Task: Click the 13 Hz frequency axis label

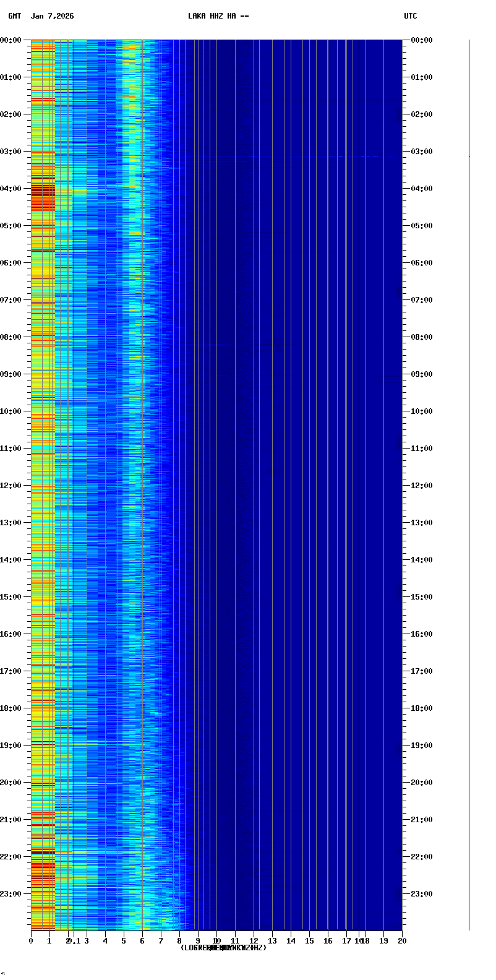Action: (272, 941)
